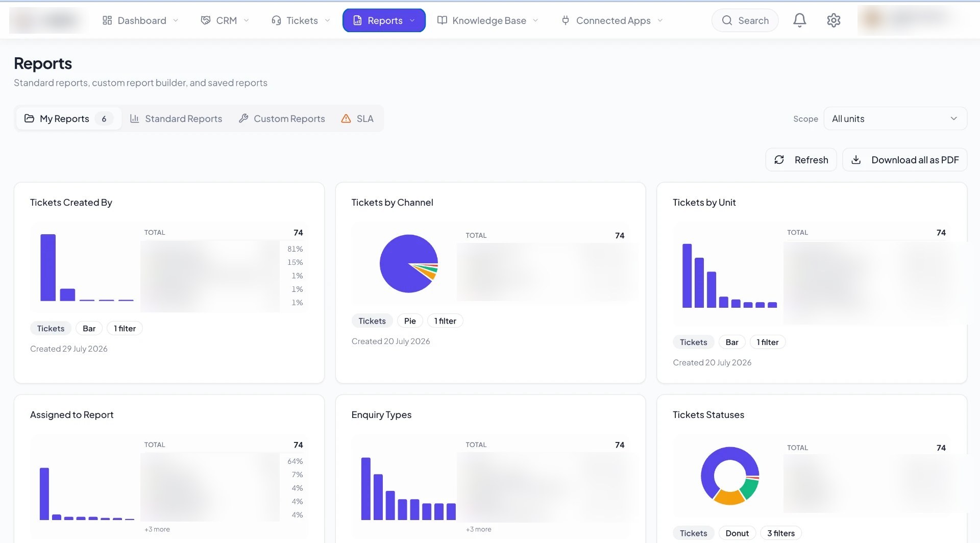Click the Assigned to Report title
Image resolution: width=980 pixels, height=543 pixels.
pyautogui.click(x=71, y=415)
